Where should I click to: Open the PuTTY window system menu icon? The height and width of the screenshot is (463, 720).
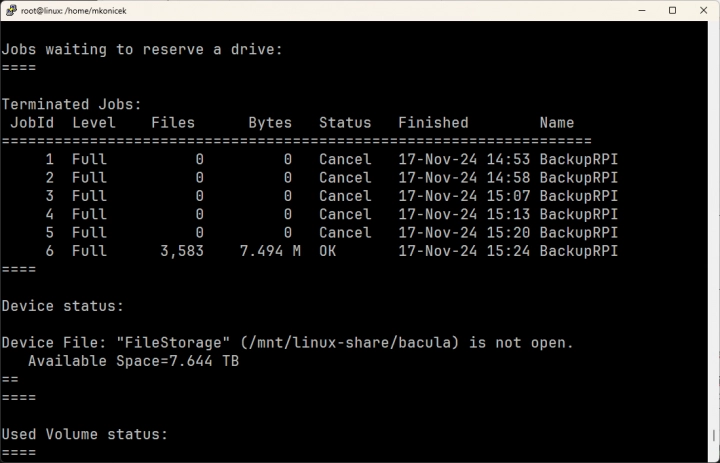(11, 10)
